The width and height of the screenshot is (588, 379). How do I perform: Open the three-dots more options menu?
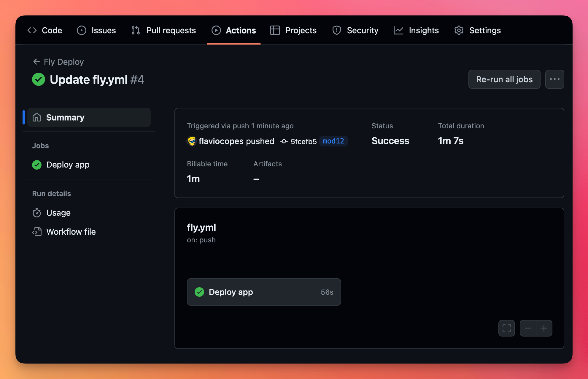click(554, 79)
